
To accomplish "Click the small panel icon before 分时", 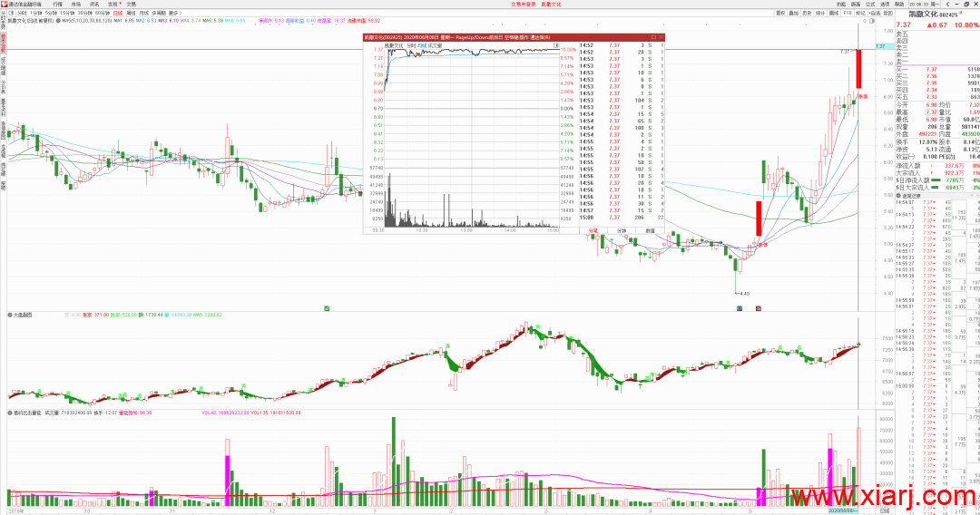I will 11,13.
